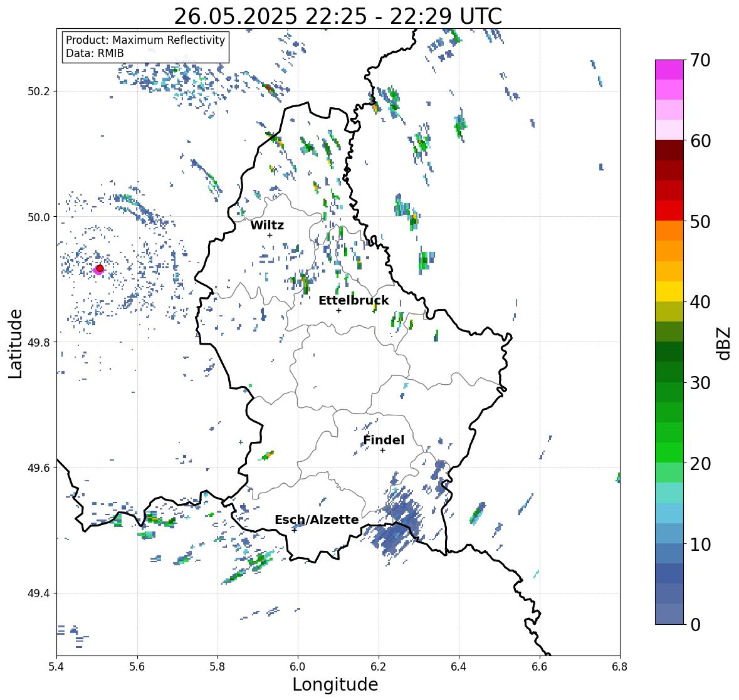Click the longitude tick label 5.4

click(x=56, y=667)
